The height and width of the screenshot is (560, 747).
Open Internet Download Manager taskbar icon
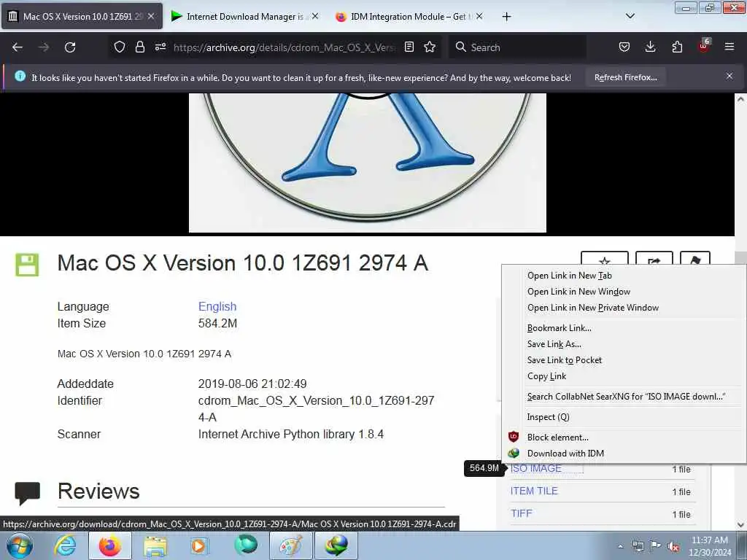pyautogui.click(x=336, y=546)
